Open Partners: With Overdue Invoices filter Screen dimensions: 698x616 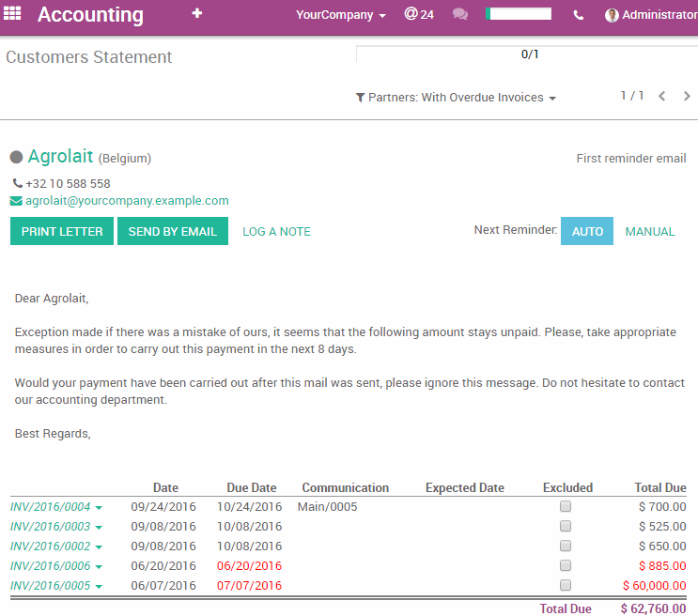456,98
